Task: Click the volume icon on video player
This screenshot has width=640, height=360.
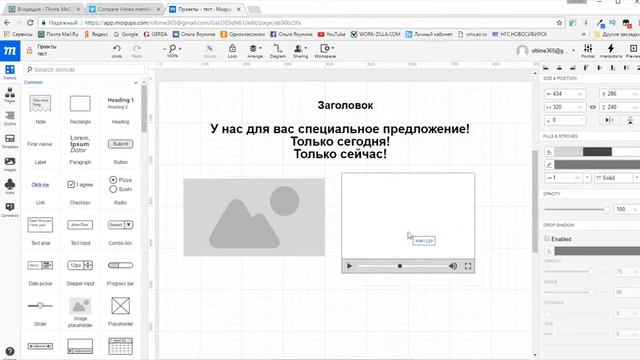Action: pyautogui.click(x=453, y=266)
